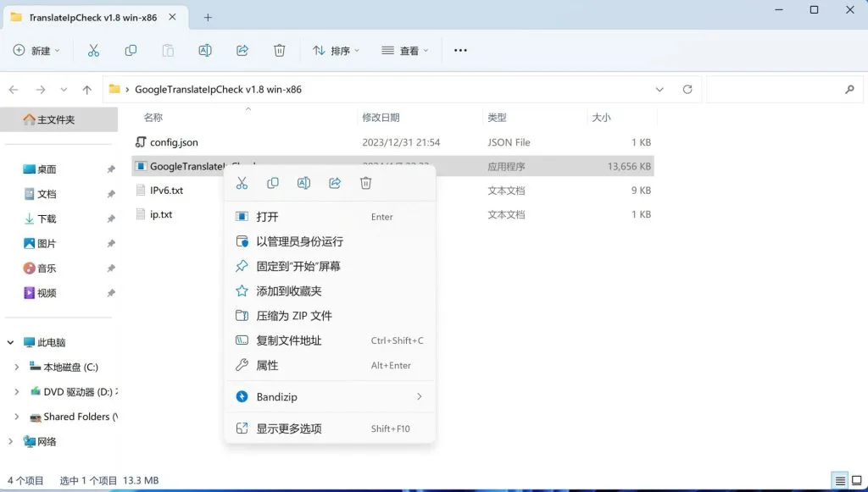This screenshot has height=492, width=868.
Task: Go forward with the right arrow
Action: click(41, 90)
